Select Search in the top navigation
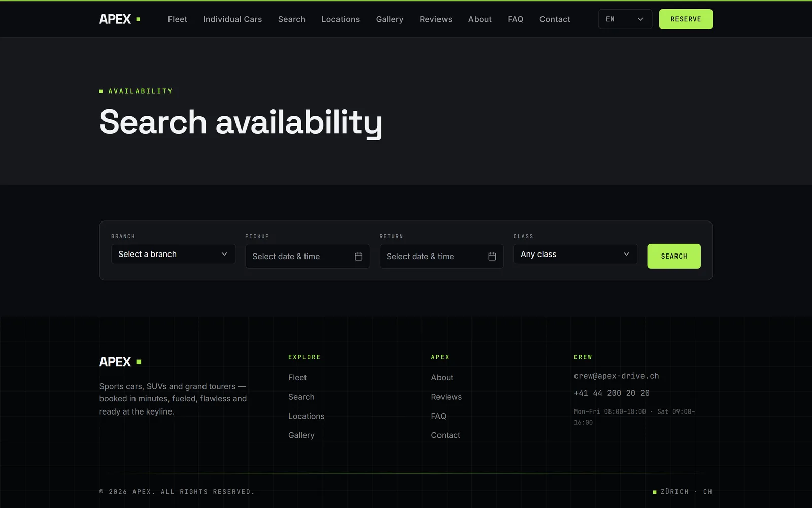812x508 pixels. point(292,19)
